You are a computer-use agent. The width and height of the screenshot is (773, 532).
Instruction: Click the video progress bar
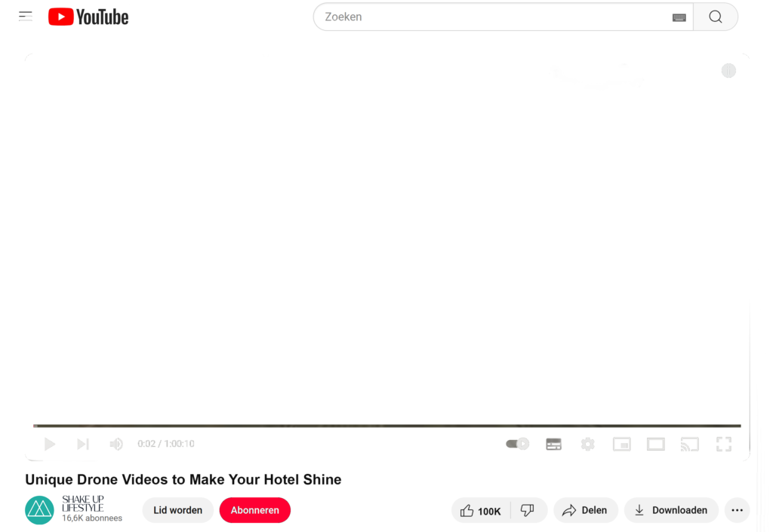(x=387, y=426)
